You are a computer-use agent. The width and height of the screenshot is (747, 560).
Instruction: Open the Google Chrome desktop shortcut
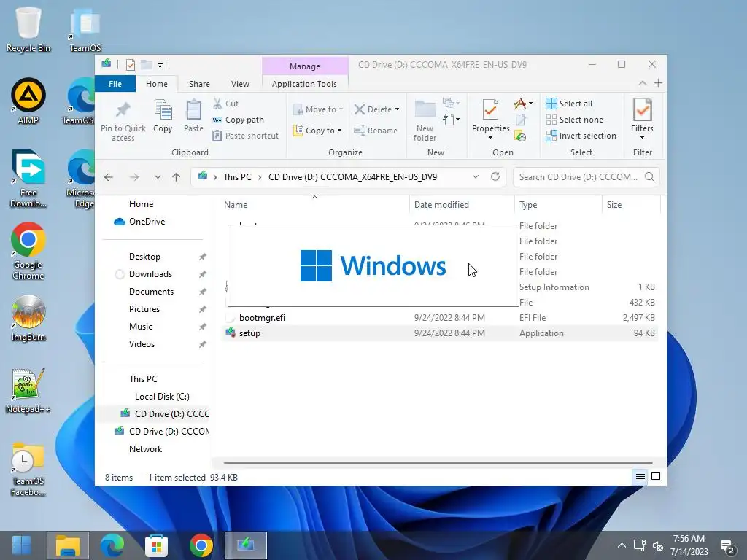[28, 251]
